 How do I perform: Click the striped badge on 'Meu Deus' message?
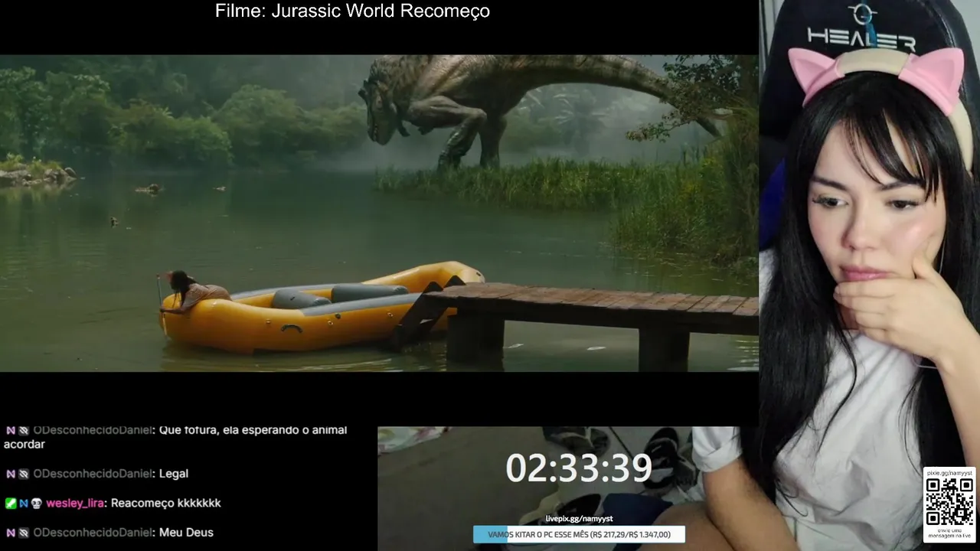pyautogui.click(x=24, y=533)
